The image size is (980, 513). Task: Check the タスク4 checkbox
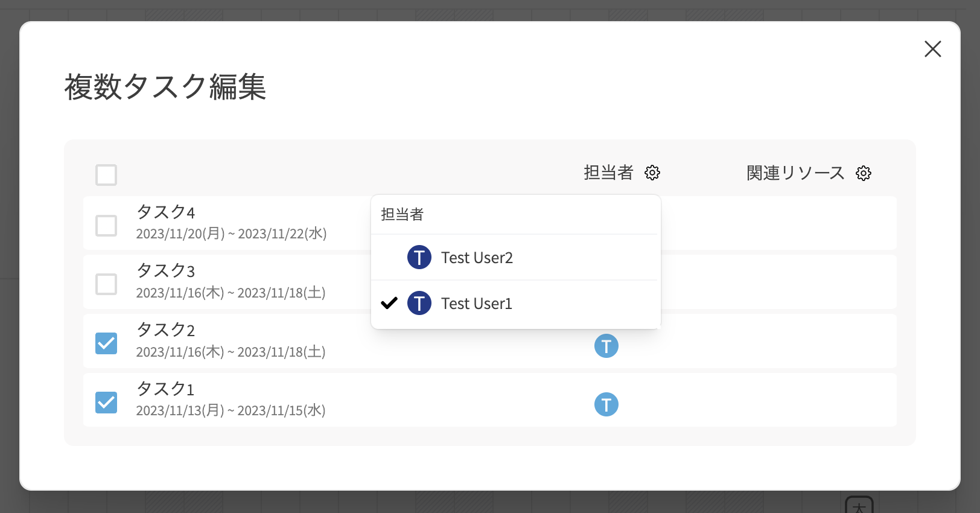tap(106, 225)
